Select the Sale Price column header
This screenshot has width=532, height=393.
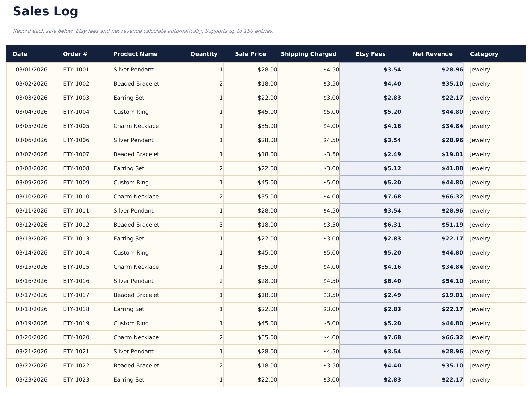pos(250,54)
